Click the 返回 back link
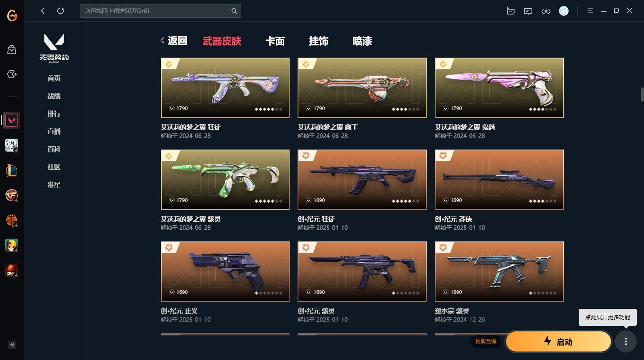 [x=174, y=41]
